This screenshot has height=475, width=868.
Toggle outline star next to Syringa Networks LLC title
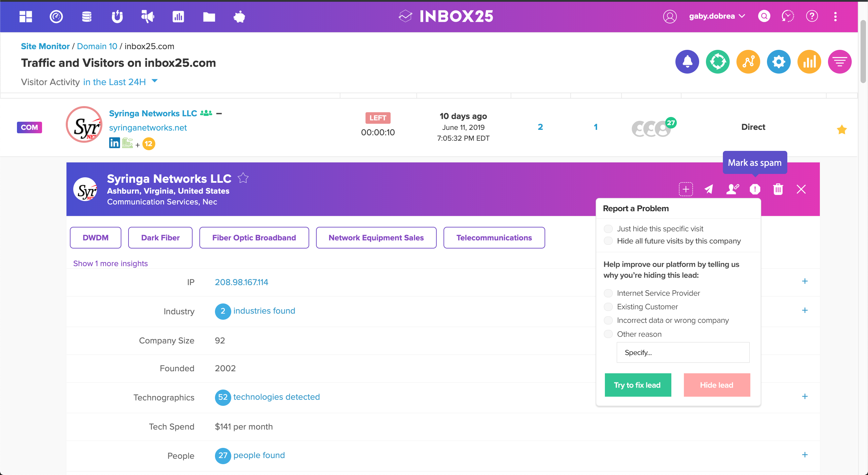pyautogui.click(x=243, y=178)
